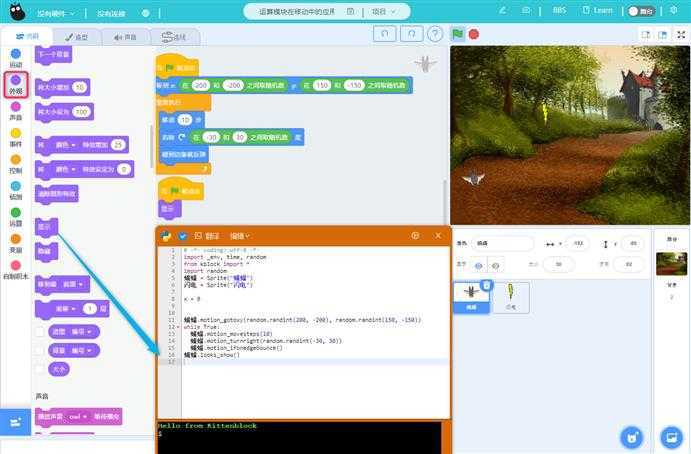
Task: Select the Sensing (侦测) light-blue category
Action: pos(16,186)
